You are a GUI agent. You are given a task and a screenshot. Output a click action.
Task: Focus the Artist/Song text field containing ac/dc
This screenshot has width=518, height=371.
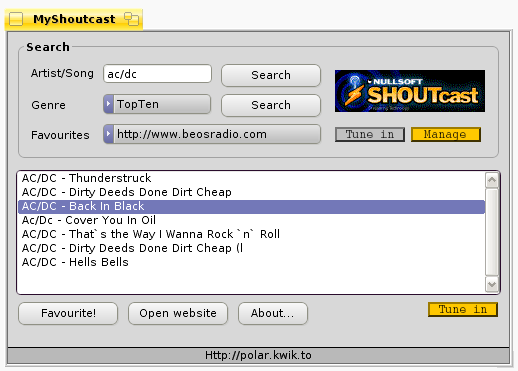[x=157, y=74]
